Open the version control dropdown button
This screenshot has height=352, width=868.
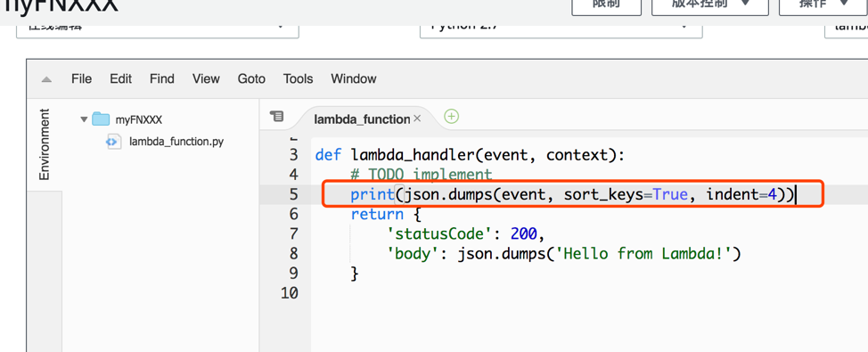pos(709,5)
